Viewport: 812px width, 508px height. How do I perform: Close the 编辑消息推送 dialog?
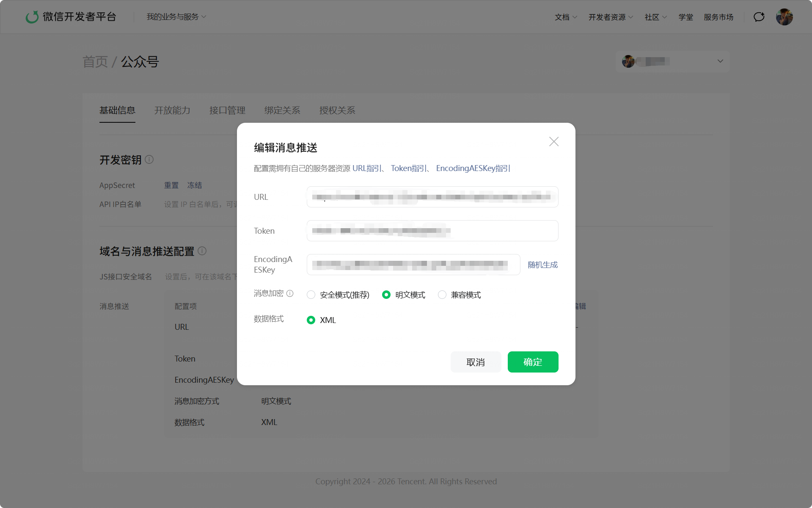553,141
